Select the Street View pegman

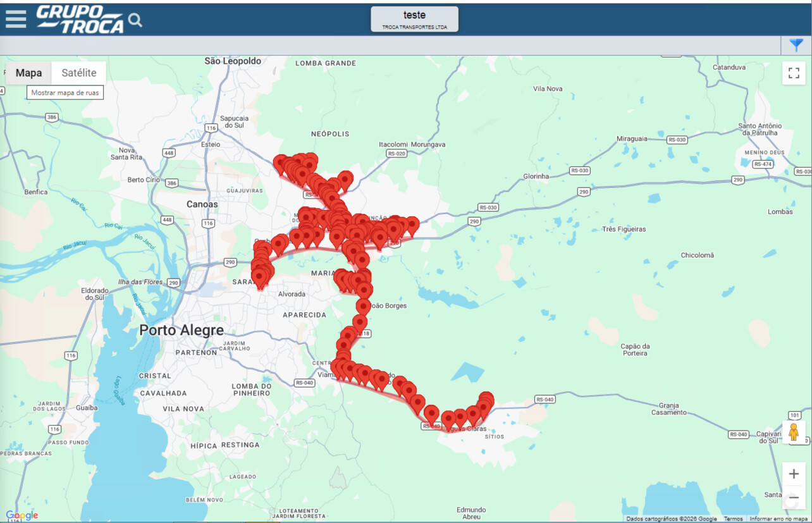pos(794,433)
